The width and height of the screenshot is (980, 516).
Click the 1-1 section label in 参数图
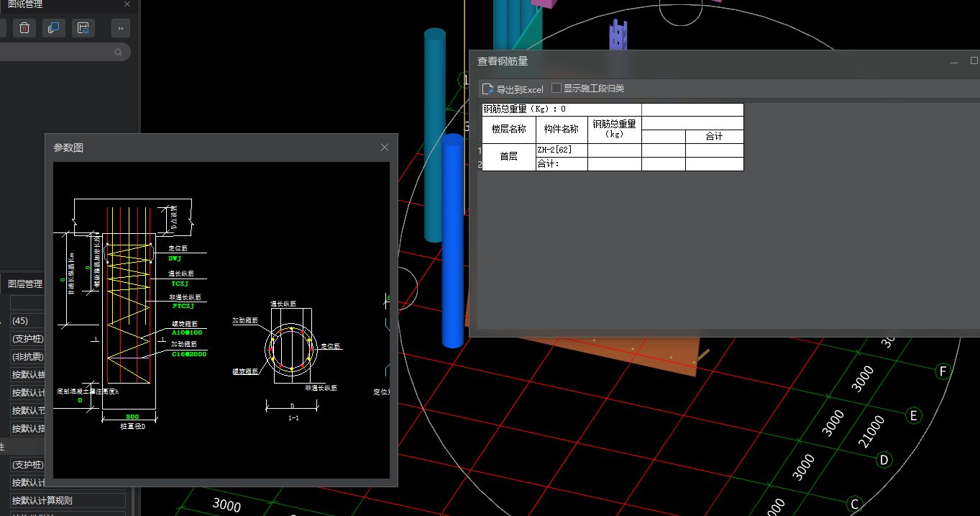point(293,417)
